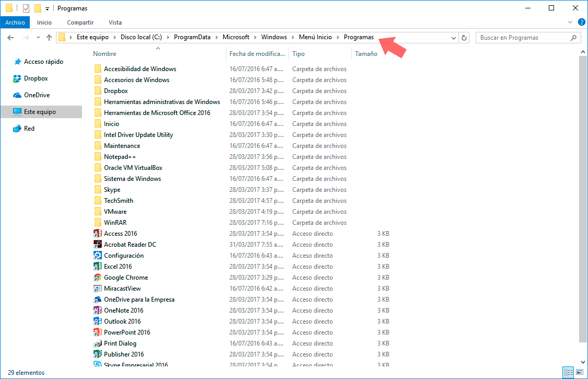
Task: Select the Accesibilidad de Windows folder
Action: (140, 68)
